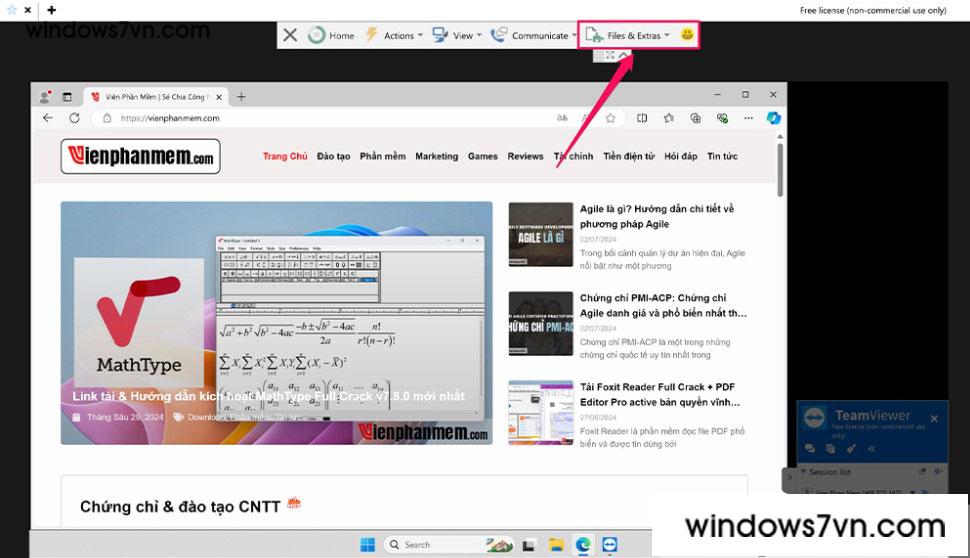
Task: Click the AGILE LÀ GÌ thumbnail
Action: point(541,234)
